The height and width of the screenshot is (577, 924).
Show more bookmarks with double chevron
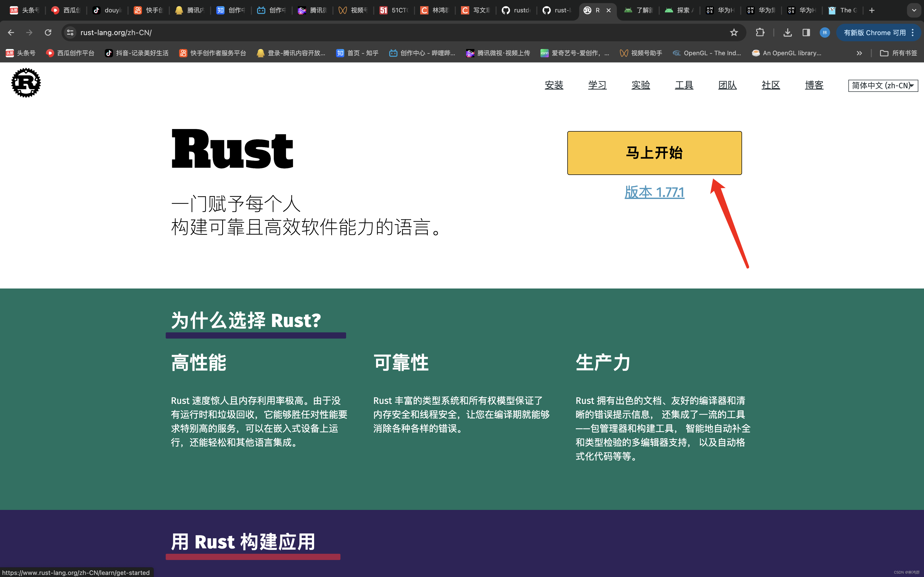click(859, 53)
